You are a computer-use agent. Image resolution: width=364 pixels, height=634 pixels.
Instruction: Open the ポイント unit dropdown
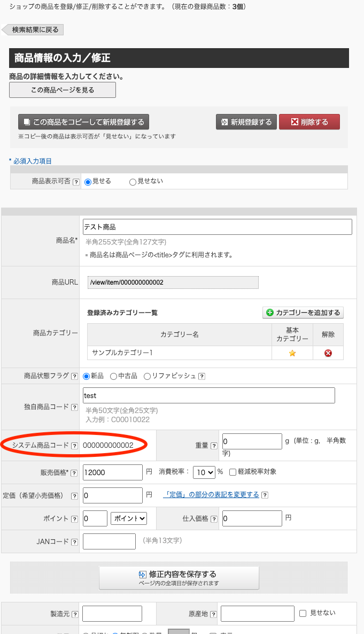pyautogui.click(x=128, y=518)
